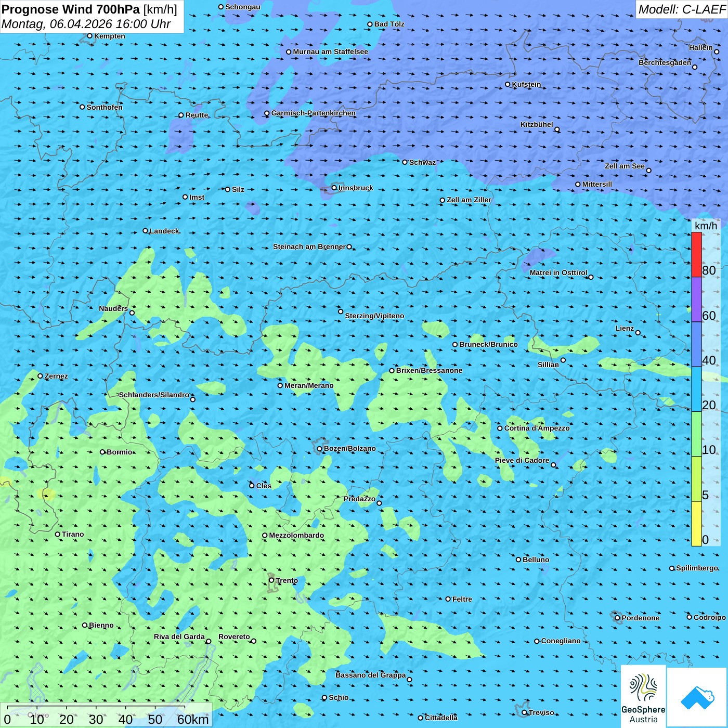Viewport: 728px width, 728px height.
Task: Click the 'Predazzo' label
Action: 359,499
